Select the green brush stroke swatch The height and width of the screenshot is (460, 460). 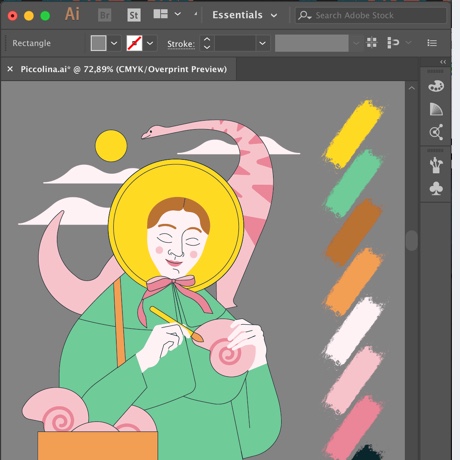click(353, 183)
